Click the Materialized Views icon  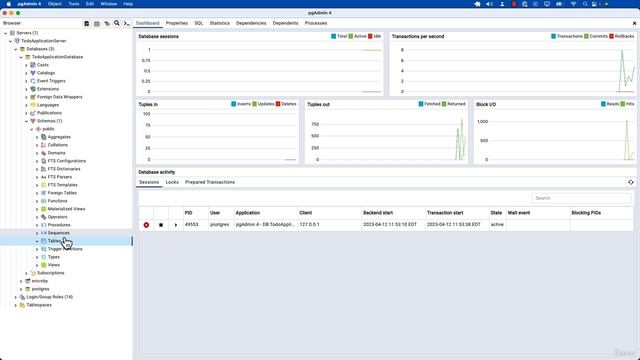[44, 209]
